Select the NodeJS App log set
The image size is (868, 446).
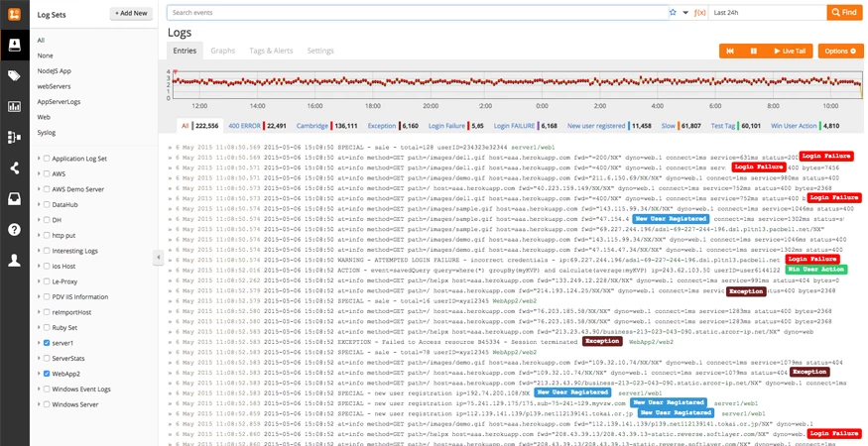point(55,70)
